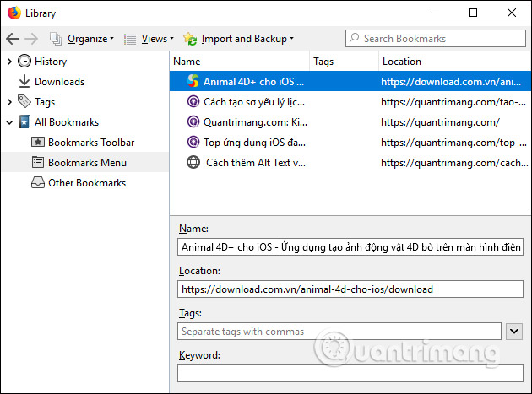Click the Animal 4D+ bookmark favicon
The width and height of the screenshot is (532, 394).
193,82
